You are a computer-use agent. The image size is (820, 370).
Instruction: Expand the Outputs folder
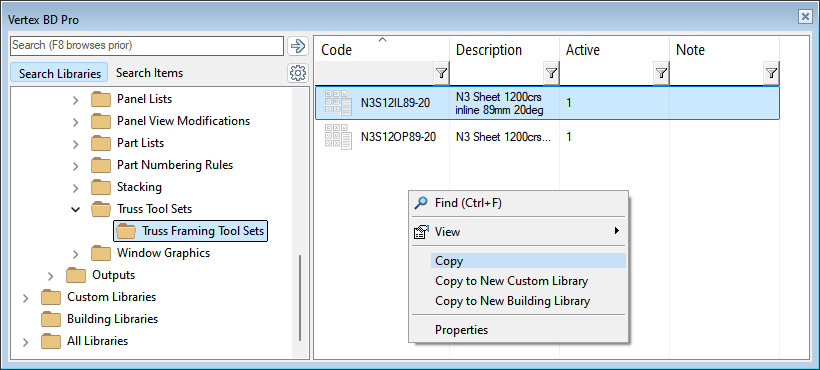51,275
